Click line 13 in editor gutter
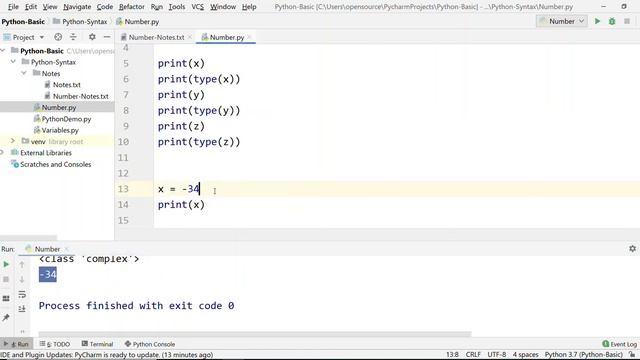 click(x=123, y=189)
